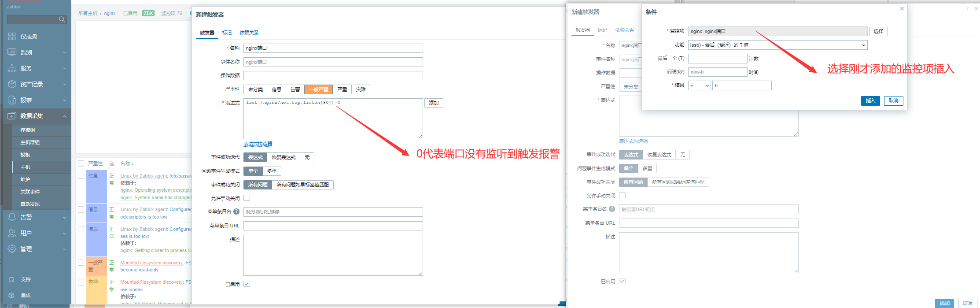980x308 pixels.
Task: Uncheck the 已启用 checkbox in middle form
Action: coord(247,284)
